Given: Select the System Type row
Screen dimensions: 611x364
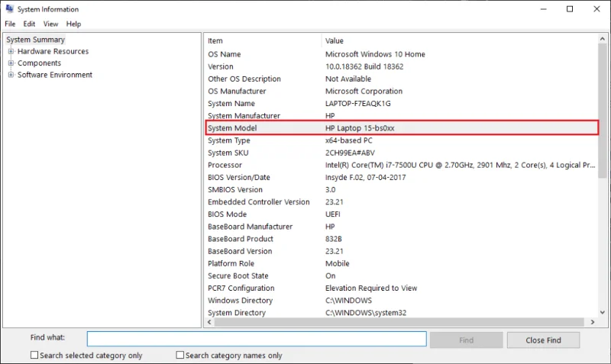Looking at the screenshot, I should [x=402, y=140].
